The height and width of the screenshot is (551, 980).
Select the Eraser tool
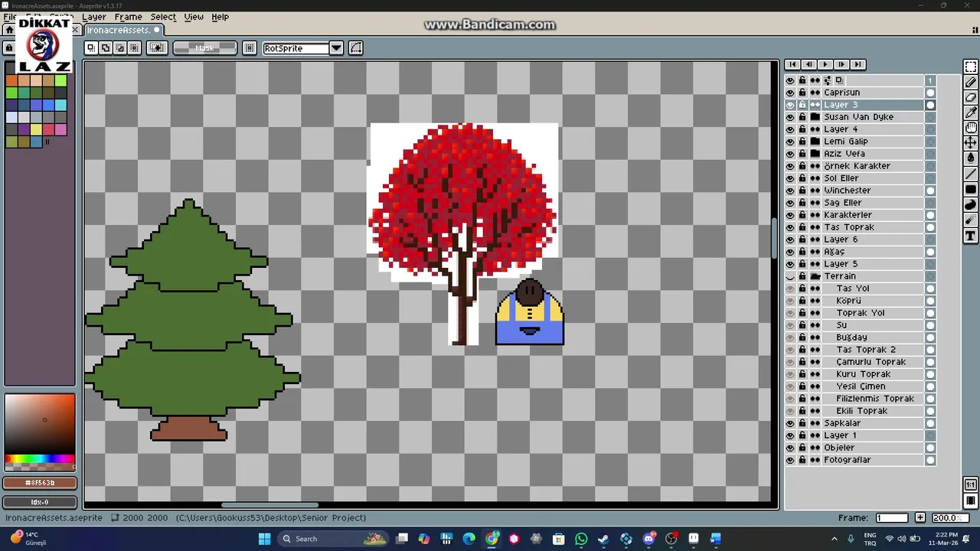pos(970,97)
